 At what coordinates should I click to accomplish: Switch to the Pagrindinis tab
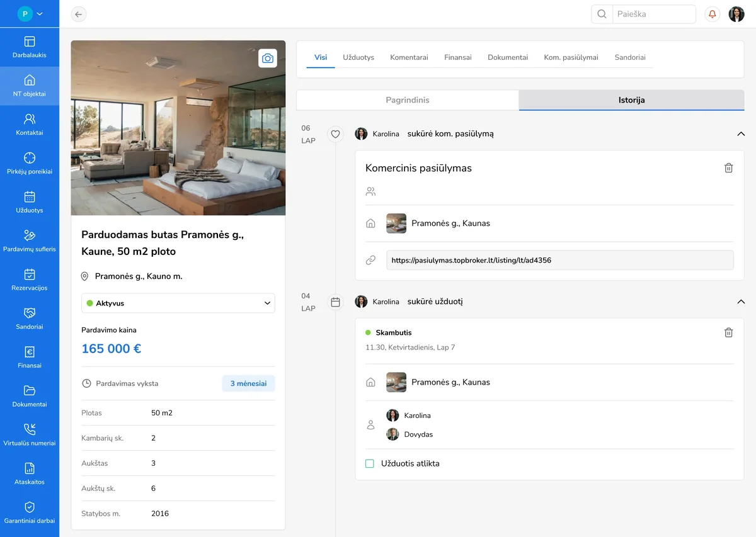click(408, 100)
